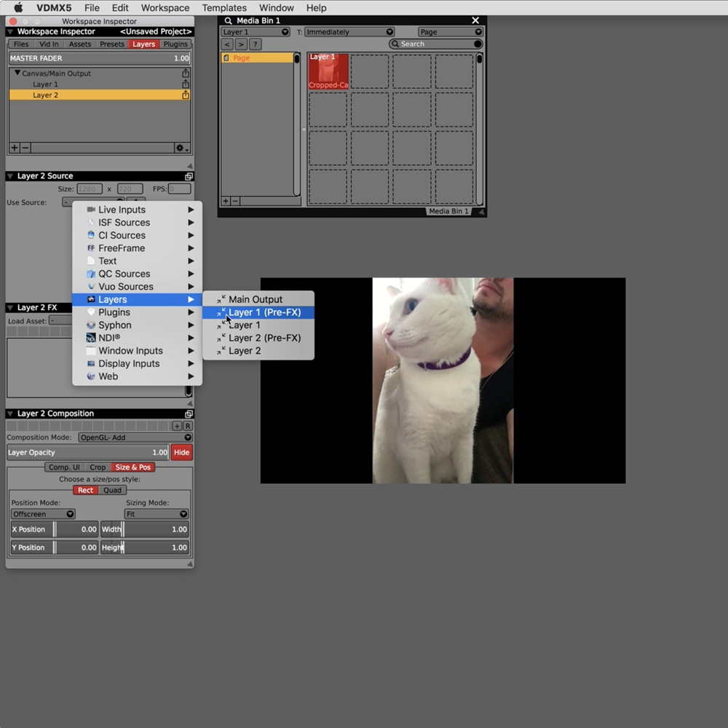Open the Media Bin help question button
Screen dimensions: 728x728
[x=255, y=44]
